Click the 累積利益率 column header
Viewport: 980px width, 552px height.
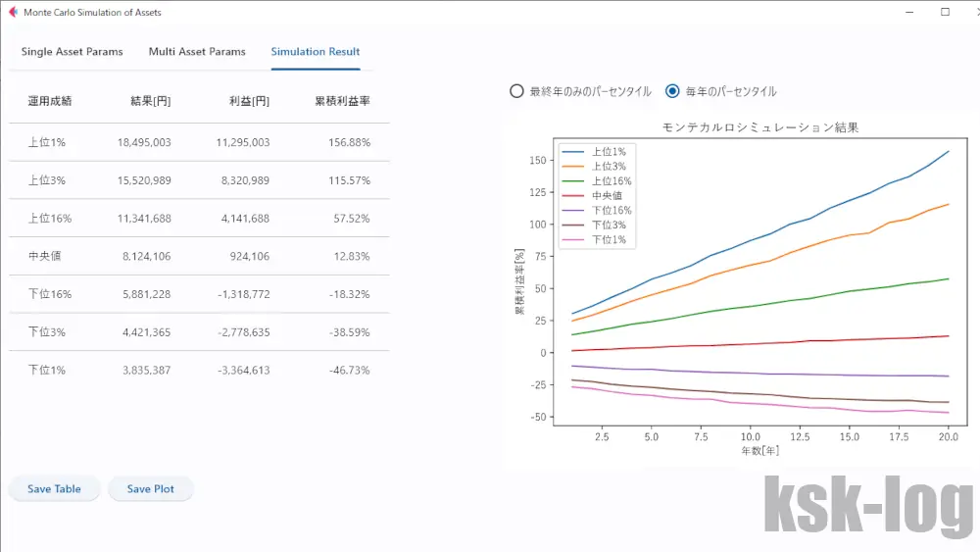coord(342,101)
